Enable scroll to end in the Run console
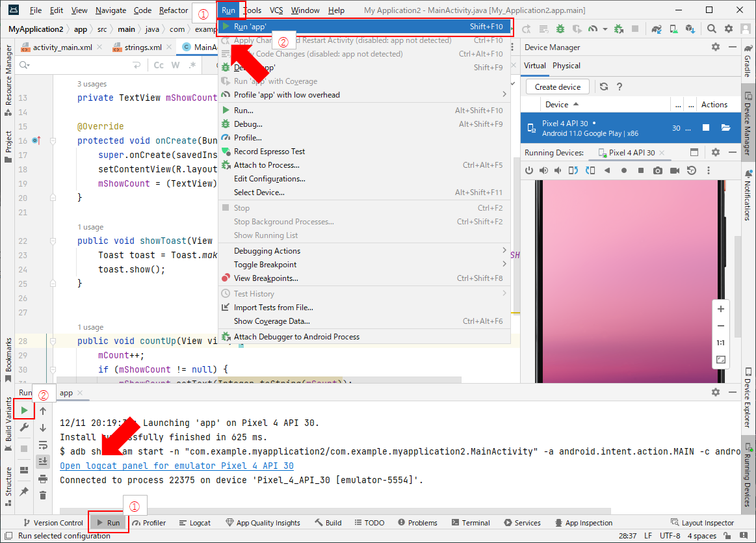This screenshot has height=543, width=756. pos(43,462)
